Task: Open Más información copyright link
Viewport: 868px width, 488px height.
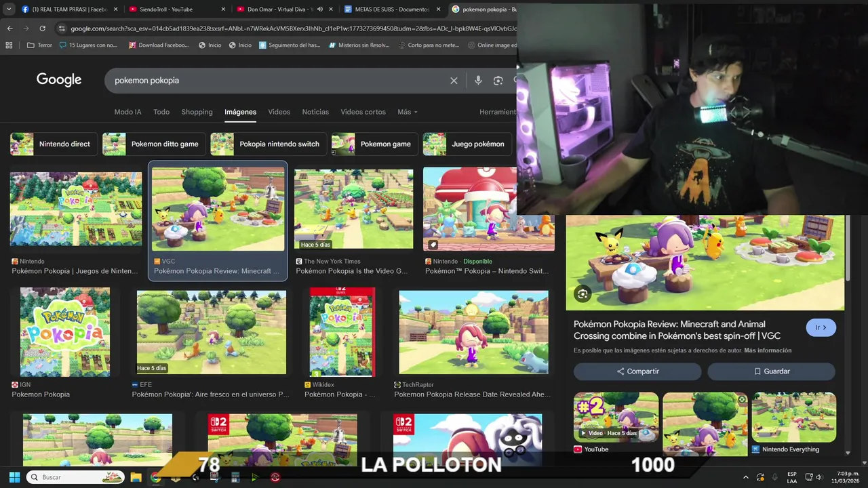Action: (768, 350)
